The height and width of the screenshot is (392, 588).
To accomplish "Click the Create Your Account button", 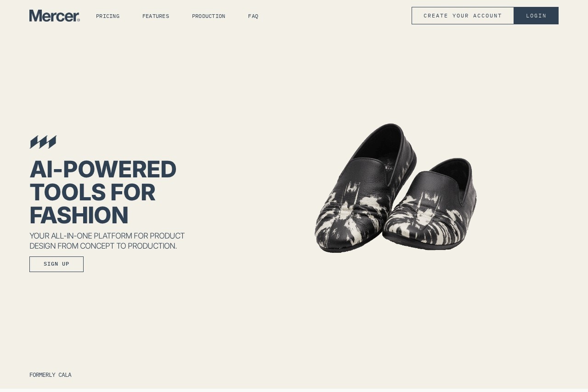I will click(x=463, y=16).
